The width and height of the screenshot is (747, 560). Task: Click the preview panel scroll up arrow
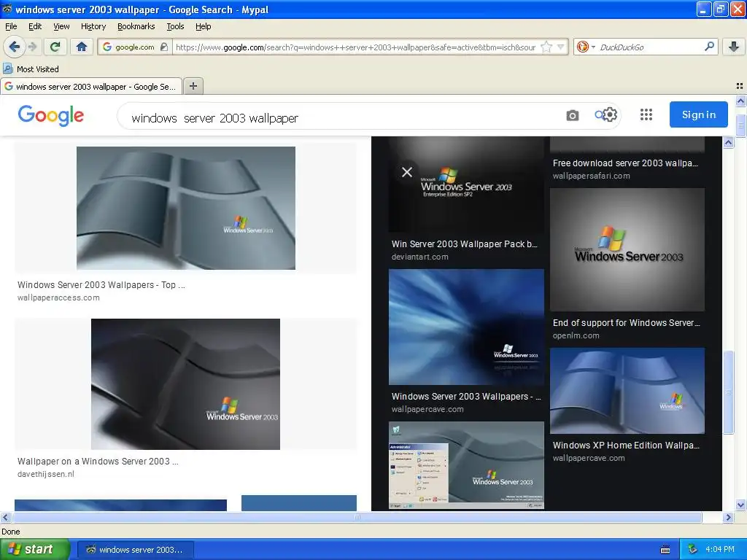[729, 142]
